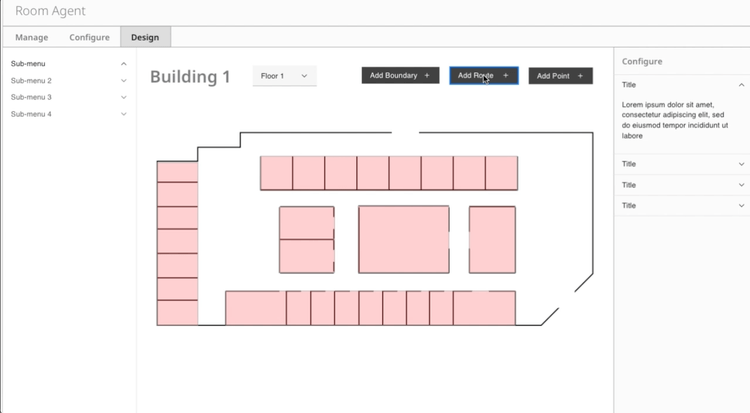Click the plus icon on Add Boundary
The height and width of the screenshot is (413, 750).
tap(427, 76)
